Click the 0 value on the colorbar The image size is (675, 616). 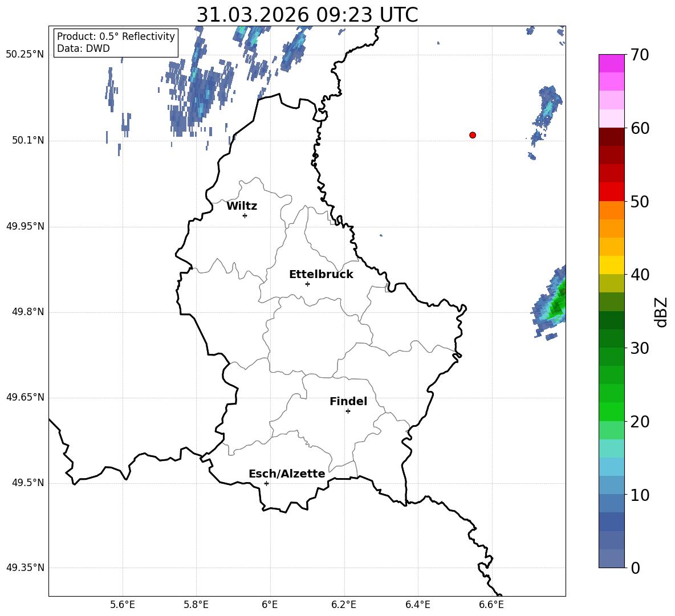635,568
